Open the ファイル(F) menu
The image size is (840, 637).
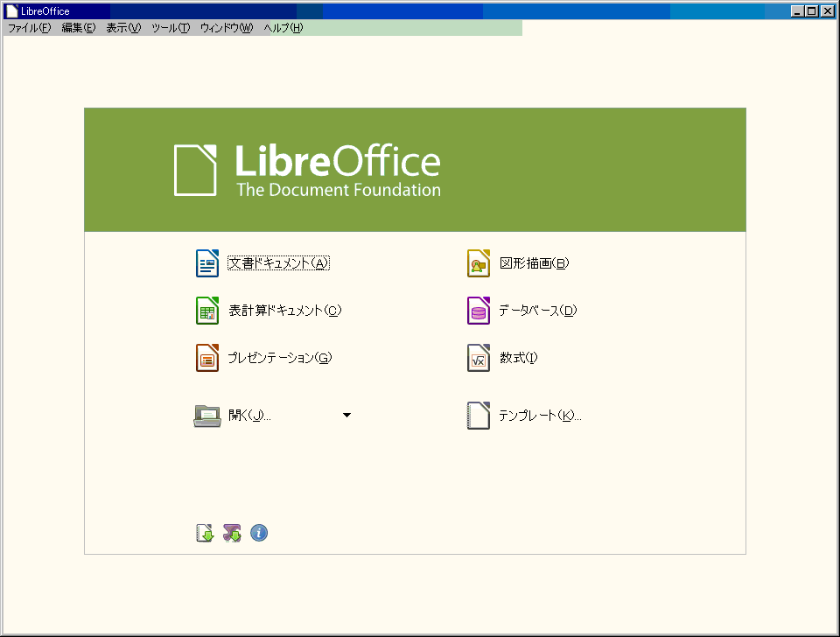(x=29, y=28)
